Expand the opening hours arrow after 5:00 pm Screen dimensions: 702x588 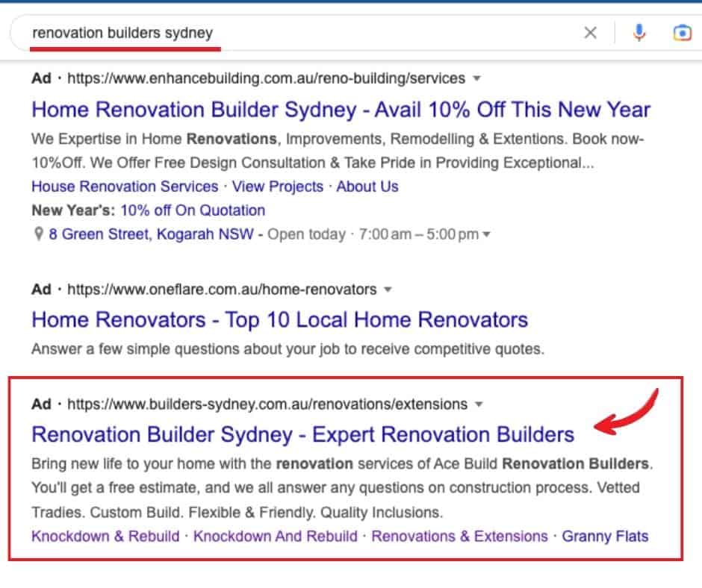click(x=487, y=234)
